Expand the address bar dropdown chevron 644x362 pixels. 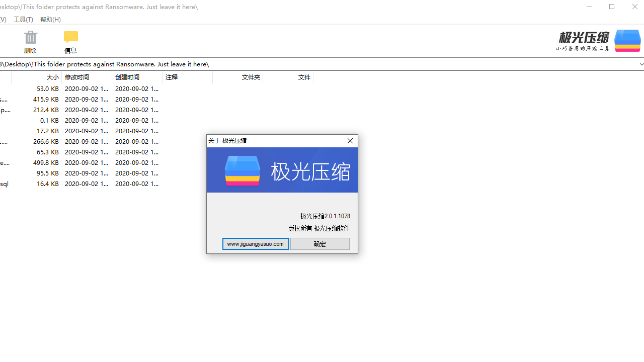click(x=641, y=64)
